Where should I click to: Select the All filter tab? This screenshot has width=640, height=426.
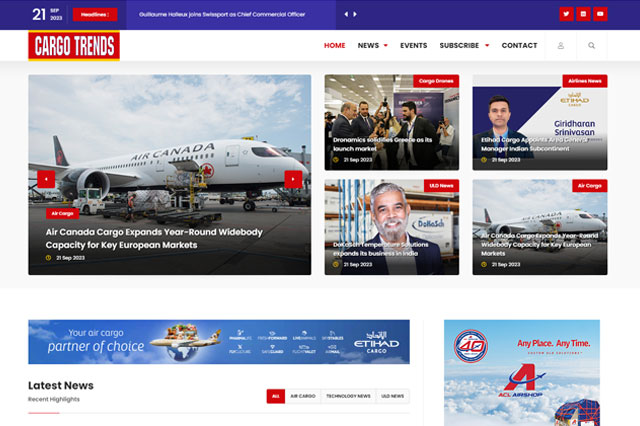276,396
